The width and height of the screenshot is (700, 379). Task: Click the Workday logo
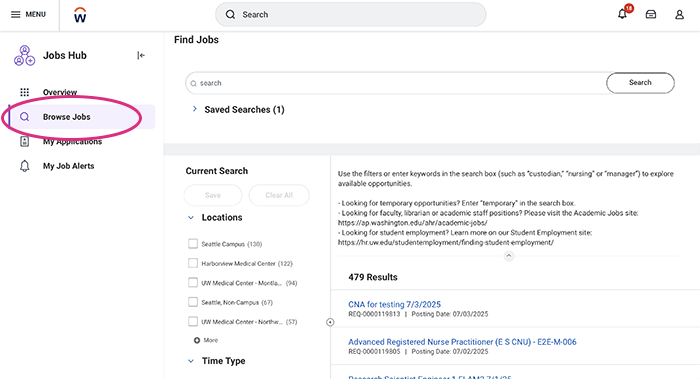point(80,15)
